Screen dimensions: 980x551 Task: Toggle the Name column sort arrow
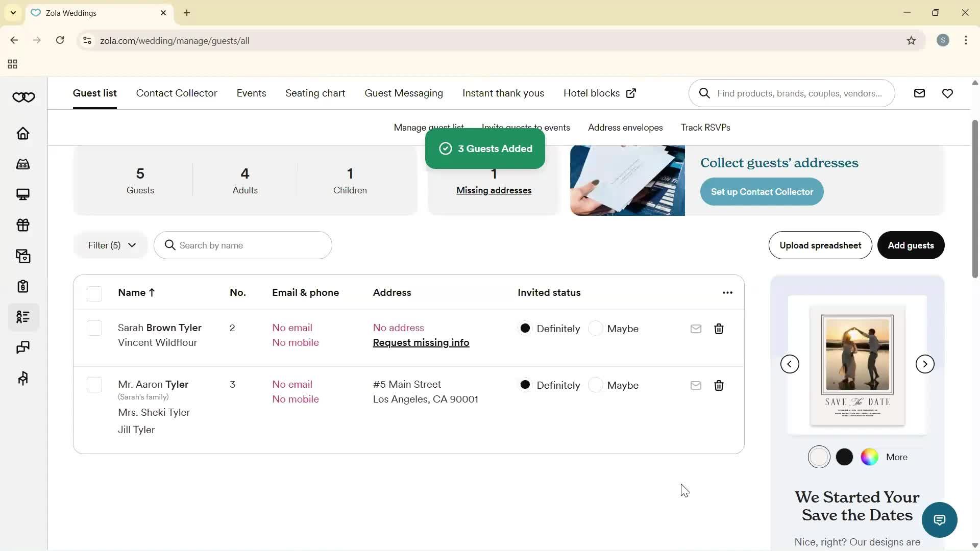[x=152, y=292]
